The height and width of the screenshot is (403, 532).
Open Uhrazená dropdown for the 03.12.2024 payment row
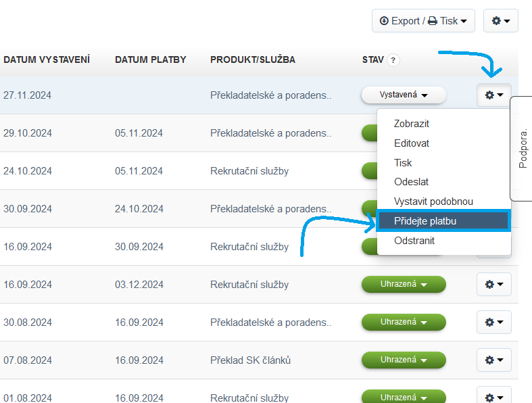(x=404, y=284)
